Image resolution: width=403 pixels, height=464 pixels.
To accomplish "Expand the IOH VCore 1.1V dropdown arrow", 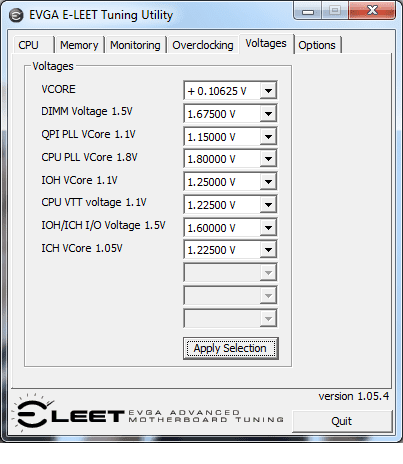I will 268,182.
